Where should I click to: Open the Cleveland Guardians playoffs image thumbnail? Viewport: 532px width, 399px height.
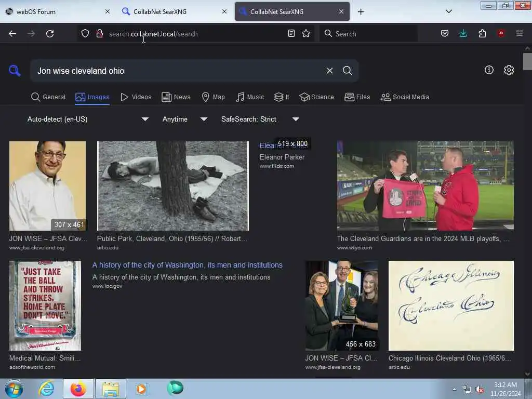425,186
